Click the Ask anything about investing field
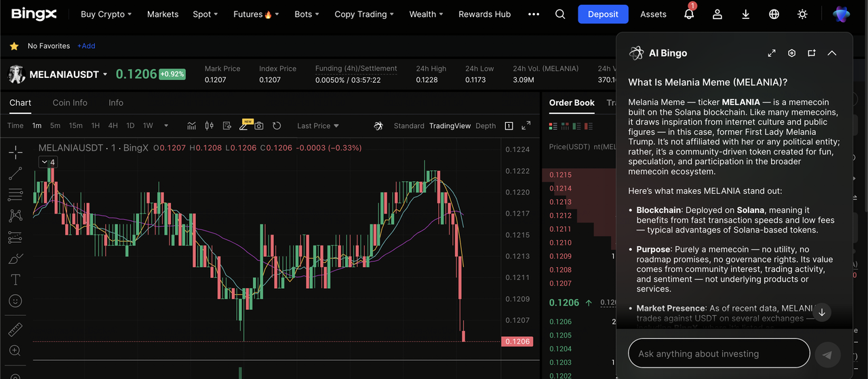 tap(719, 353)
